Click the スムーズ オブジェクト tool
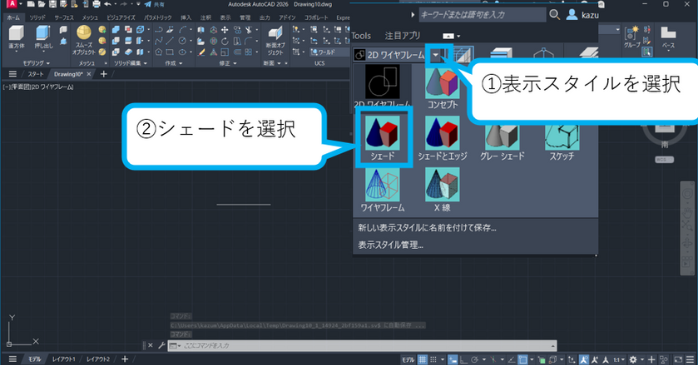Viewport: 698px width, 365px height. pyautogui.click(x=84, y=39)
